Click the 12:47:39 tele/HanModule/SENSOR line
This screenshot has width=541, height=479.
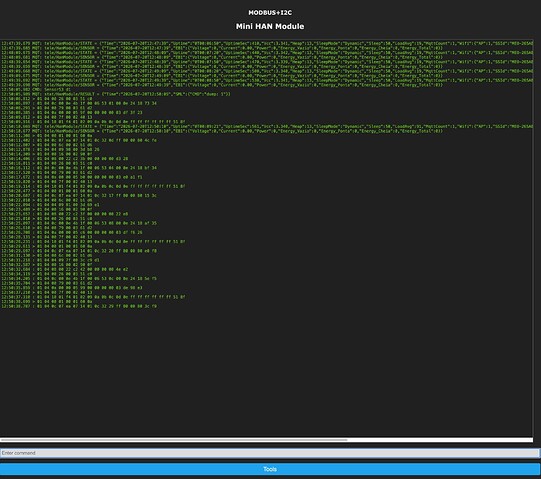tap(222, 48)
